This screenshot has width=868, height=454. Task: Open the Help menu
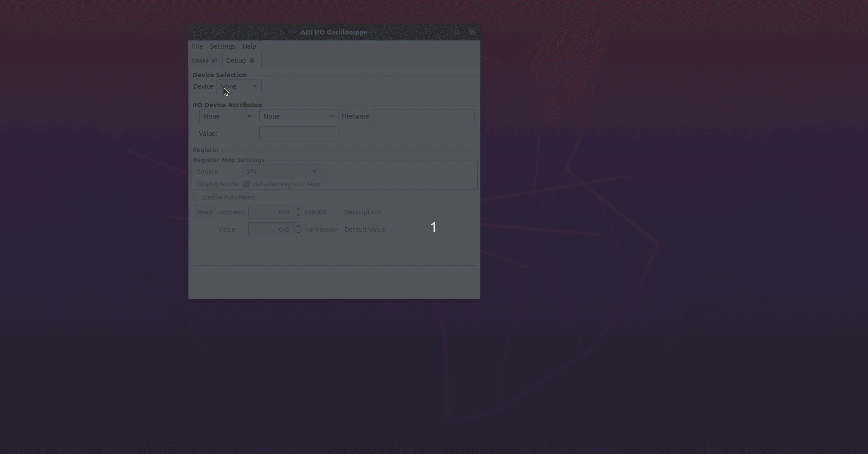tap(249, 46)
